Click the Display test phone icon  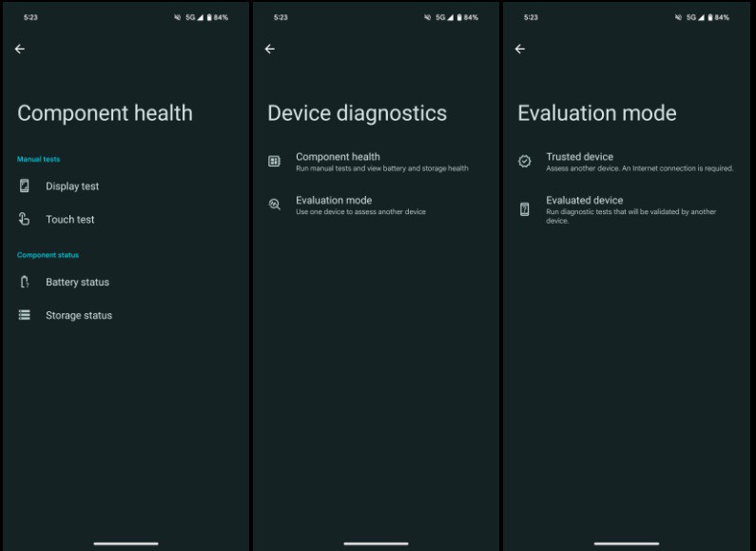25,187
